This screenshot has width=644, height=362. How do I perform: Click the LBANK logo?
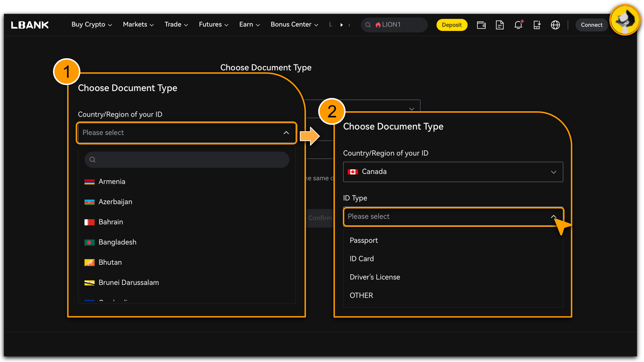pyautogui.click(x=30, y=25)
